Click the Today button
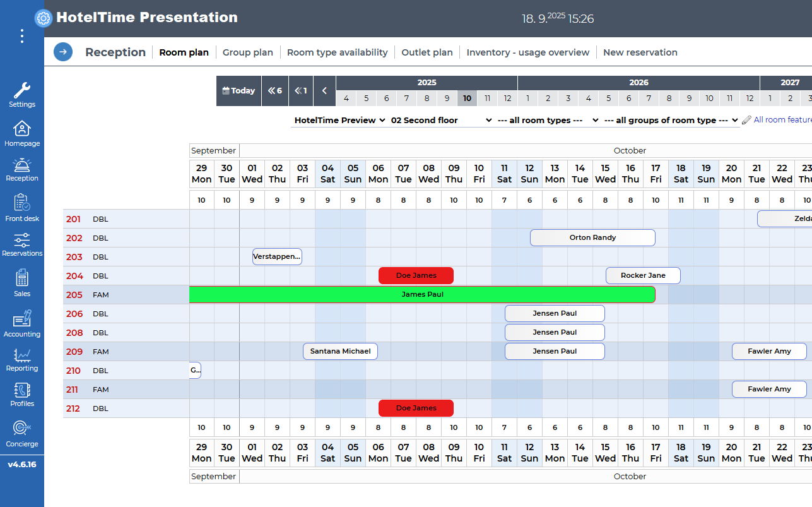 point(238,91)
